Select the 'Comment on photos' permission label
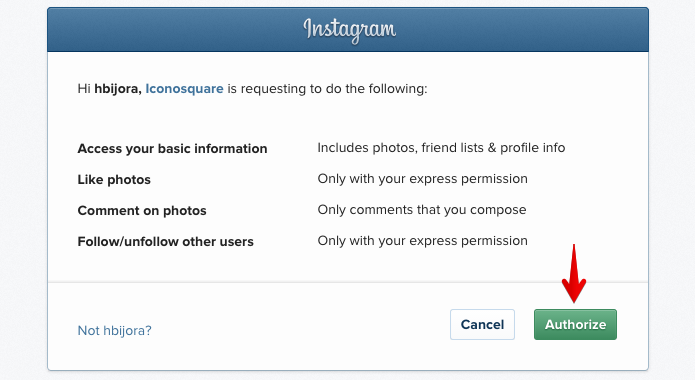 pos(142,211)
